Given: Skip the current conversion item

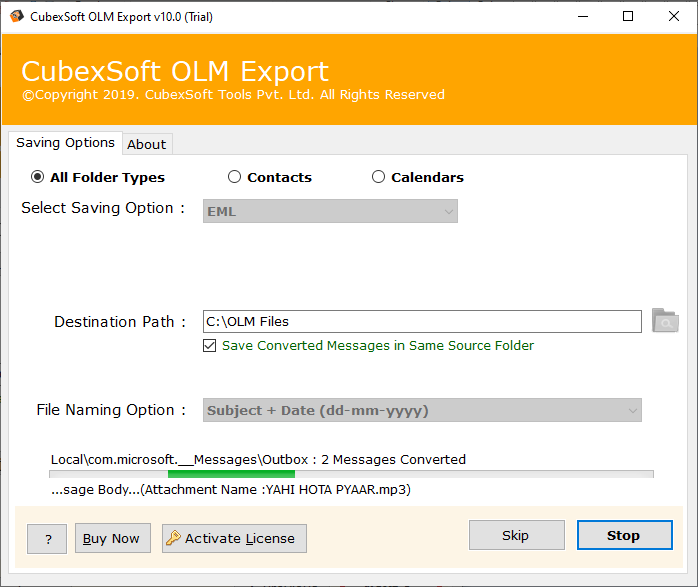Looking at the screenshot, I should coord(516,535).
